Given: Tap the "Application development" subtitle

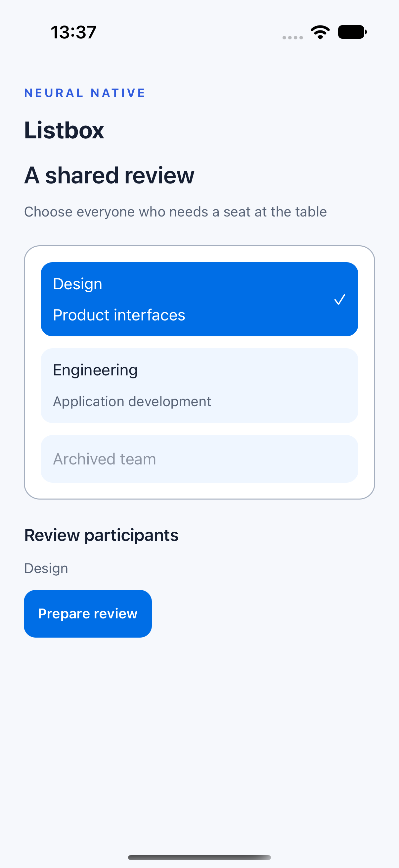Looking at the screenshot, I should [x=132, y=401].
